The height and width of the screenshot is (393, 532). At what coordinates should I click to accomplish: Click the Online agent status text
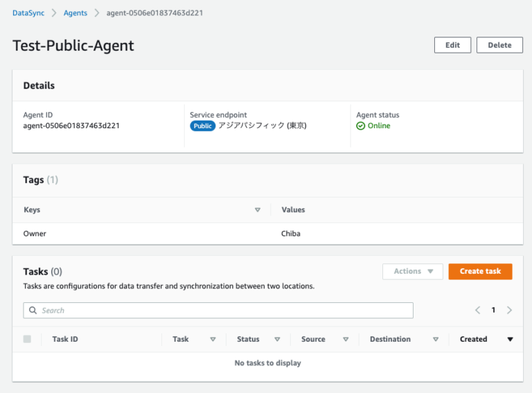pos(379,125)
